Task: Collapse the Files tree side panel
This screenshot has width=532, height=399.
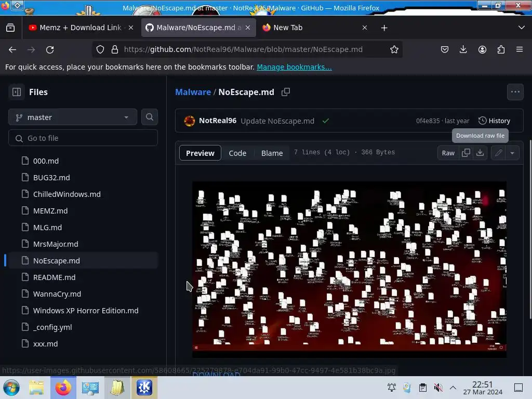Action: (x=17, y=92)
